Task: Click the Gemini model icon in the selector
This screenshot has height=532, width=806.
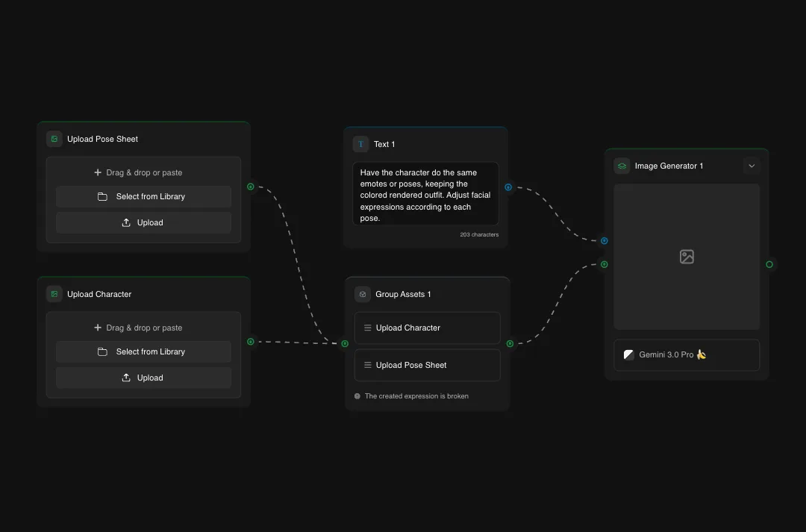Action: [628, 354]
